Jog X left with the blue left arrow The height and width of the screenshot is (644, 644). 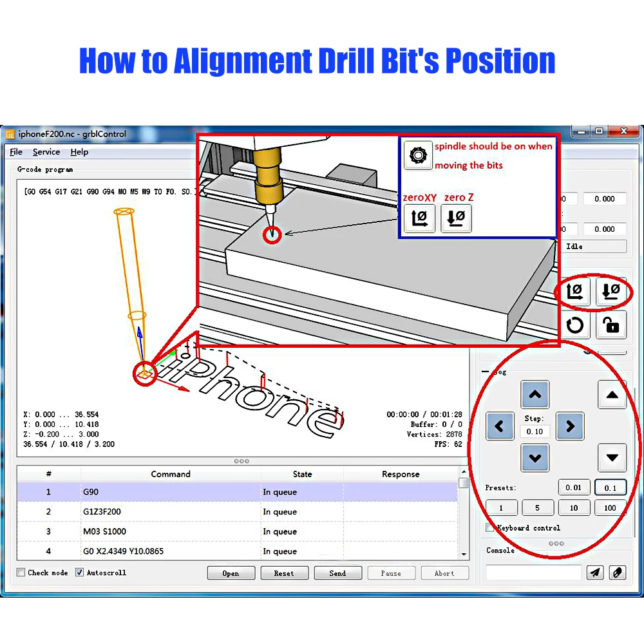(x=500, y=426)
